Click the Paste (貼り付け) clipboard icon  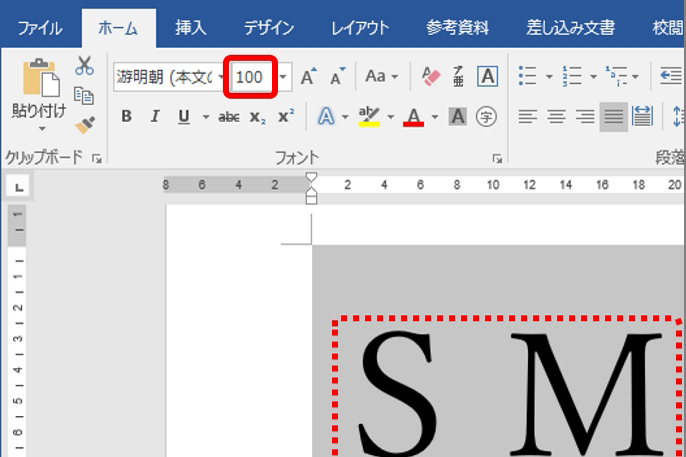[x=41, y=77]
